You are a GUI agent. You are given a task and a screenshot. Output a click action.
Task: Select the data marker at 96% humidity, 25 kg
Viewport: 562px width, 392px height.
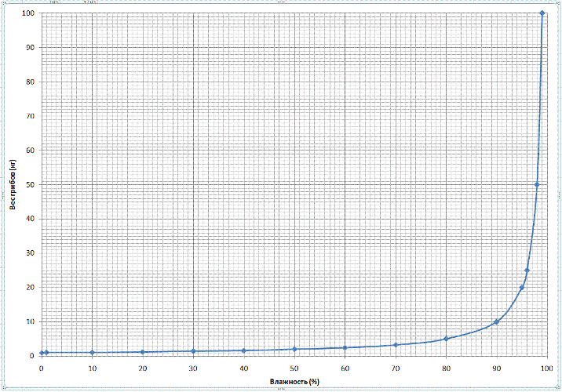pyautogui.click(x=527, y=270)
